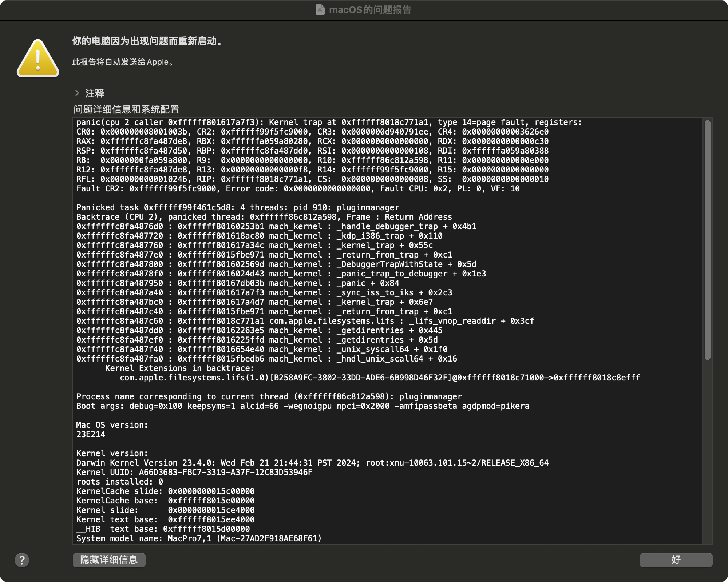Open help with the question mark button
This screenshot has width=728, height=582.
[22, 560]
